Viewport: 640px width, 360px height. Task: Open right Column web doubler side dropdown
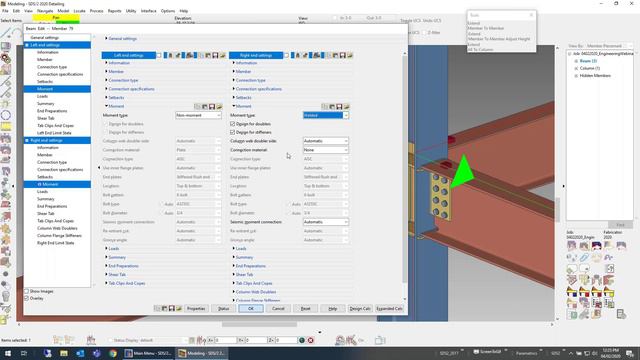pyautogui.click(x=326, y=141)
